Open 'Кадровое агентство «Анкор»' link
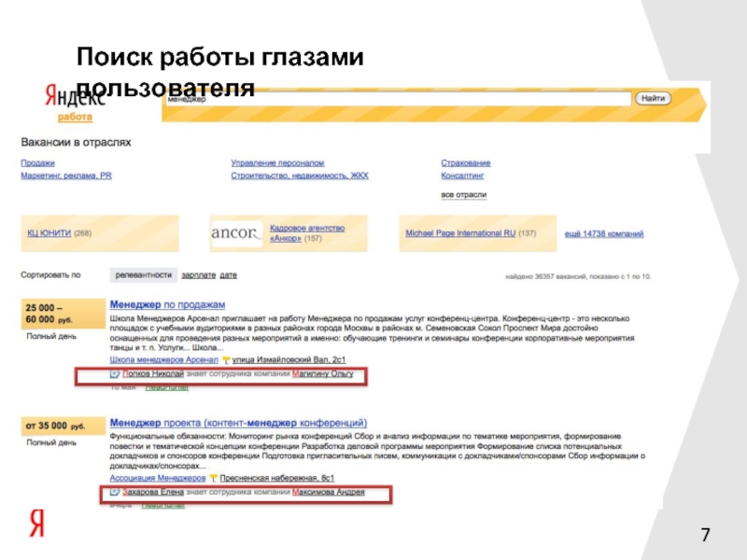747x560 pixels. (307, 233)
